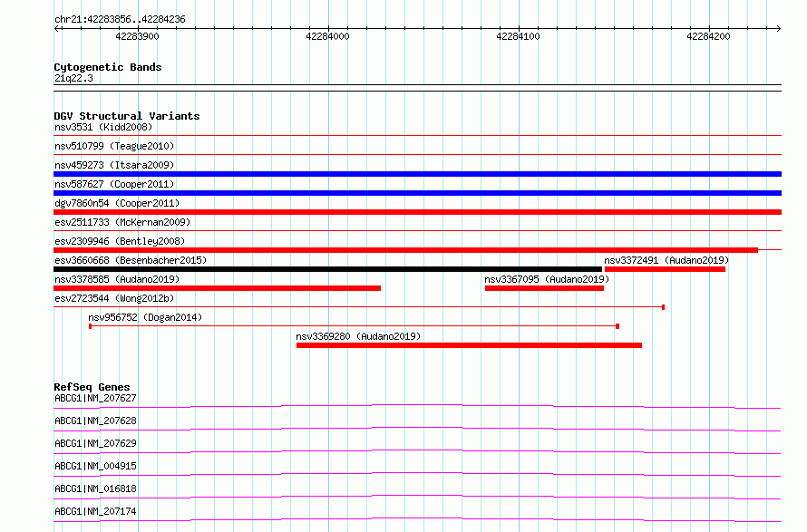Open transcript ABCG1|NM_207627
The width and height of the screenshot is (807, 532).
pyautogui.click(x=95, y=398)
